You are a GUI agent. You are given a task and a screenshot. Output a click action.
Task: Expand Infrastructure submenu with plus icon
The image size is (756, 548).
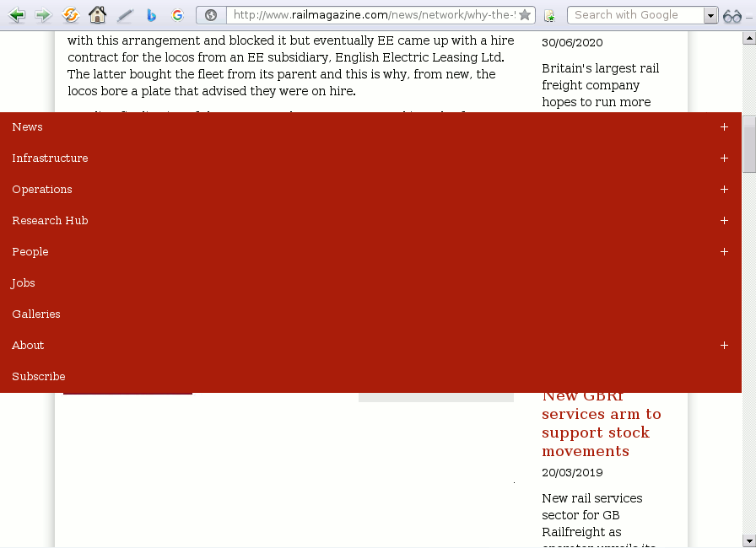pos(724,158)
